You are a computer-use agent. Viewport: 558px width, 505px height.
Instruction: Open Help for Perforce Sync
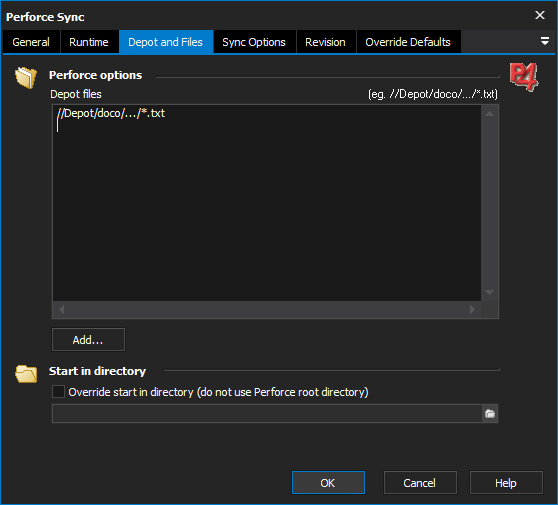click(x=506, y=483)
